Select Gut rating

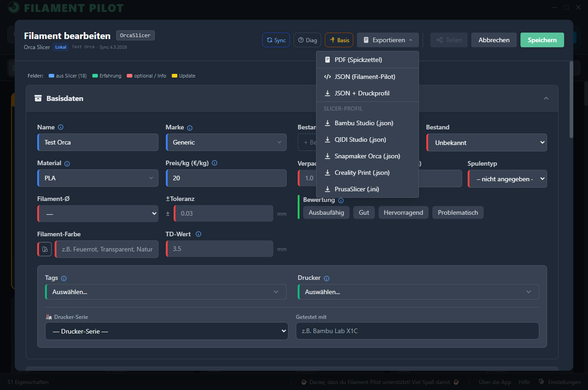point(364,212)
